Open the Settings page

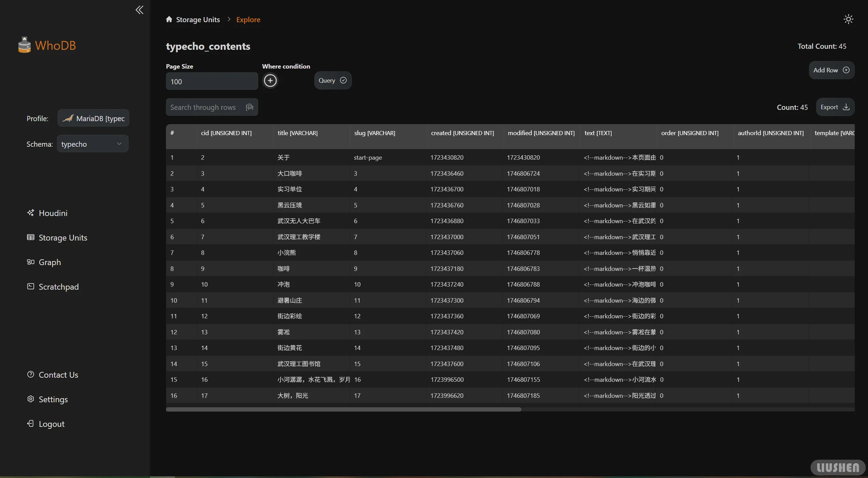[x=53, y=400]
